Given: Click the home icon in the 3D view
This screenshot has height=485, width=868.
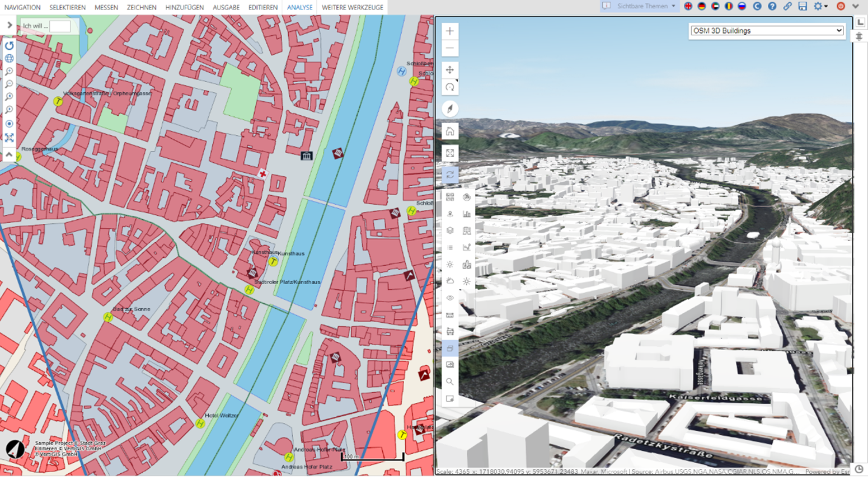Looking at the screenshot, I should point(449,130).
